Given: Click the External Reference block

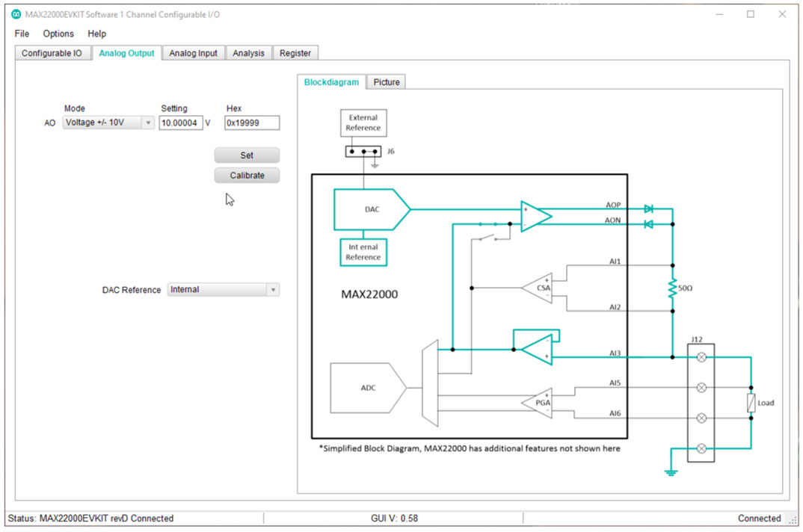Looking at the screenshot, I should click(x=363, y=123).
